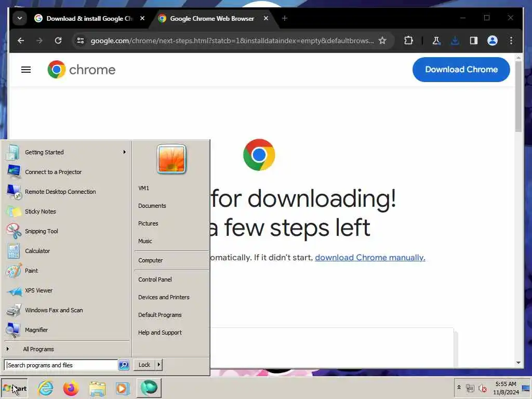Launch Internet Explorer from taskbar
This screenshot has height=399, width=532.
click(46, 388)
